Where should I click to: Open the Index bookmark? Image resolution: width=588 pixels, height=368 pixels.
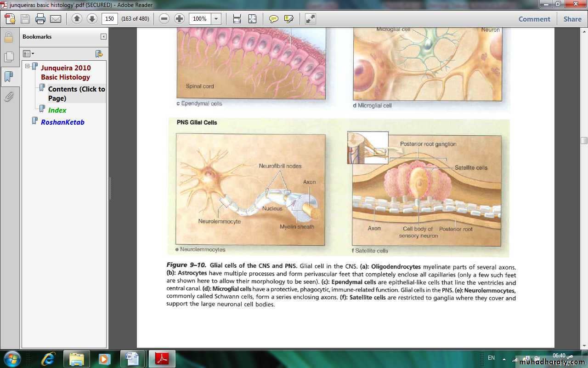pyautogui.click(x=57, y=110)
